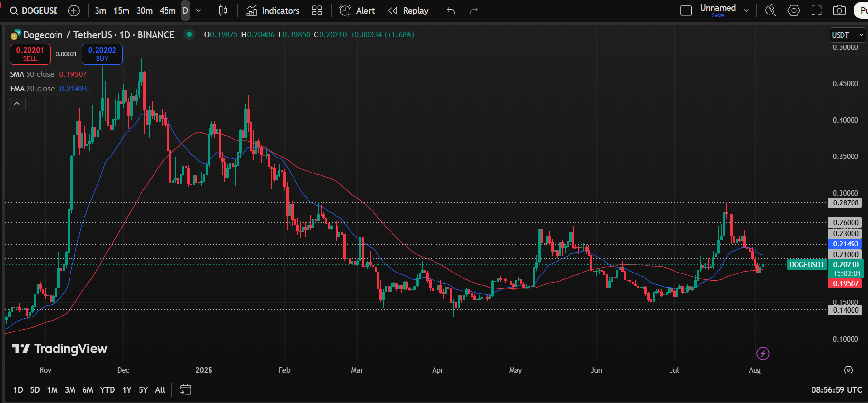
Task: Redo the last chart action
Action: (x=474, y=11)
